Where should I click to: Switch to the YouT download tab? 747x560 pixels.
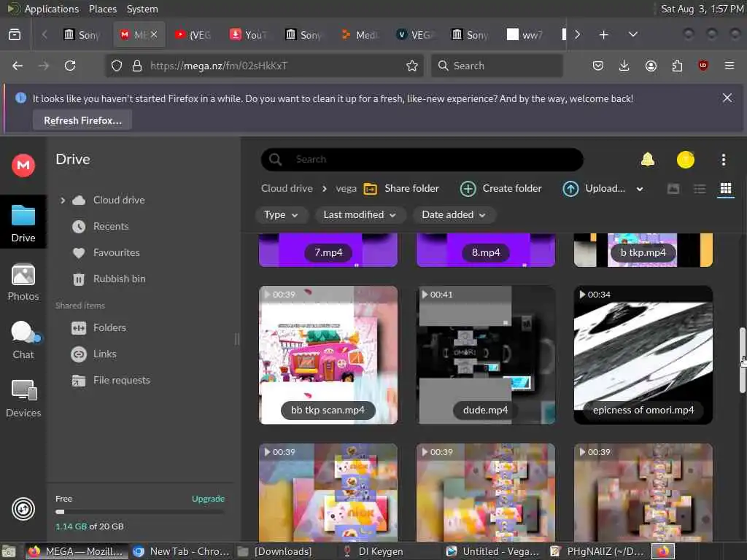point(249,35)
